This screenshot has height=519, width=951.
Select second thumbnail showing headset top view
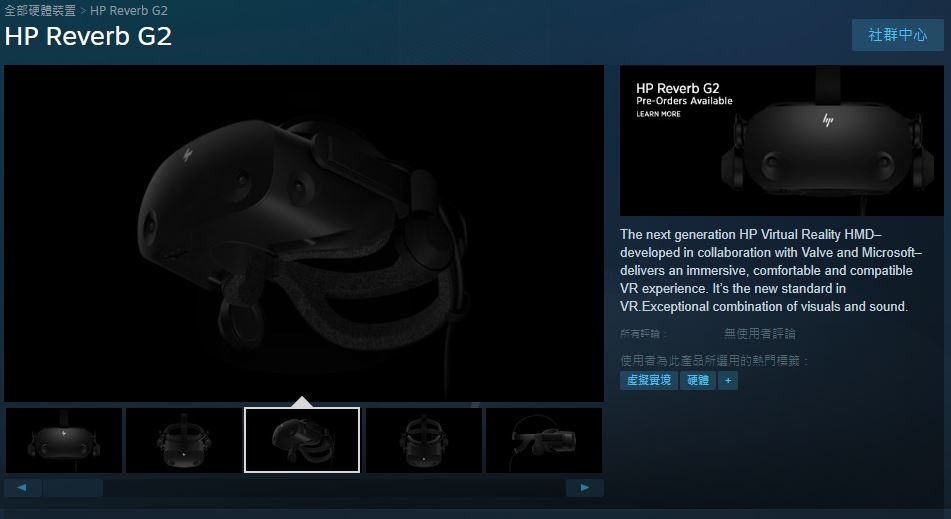tap(184, 440)
